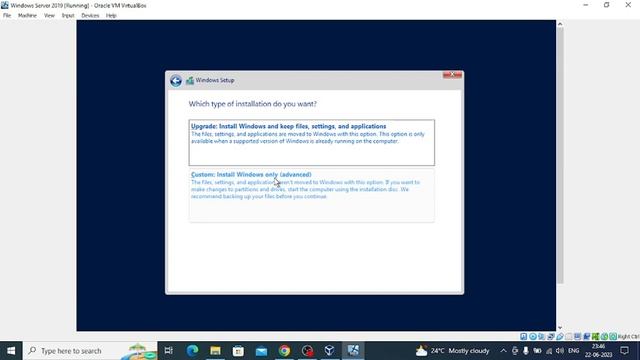The width and height of the screenshot is (640, 360).
Task: Open VirtualBox Manager cube icon on taskbar
Action: coord(330,351)
